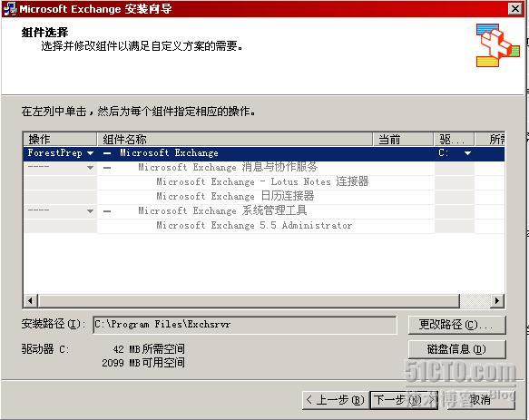This screenshot has height=420, width=529.
Task: Proceed with 下一步(N) button
Action: coord(404,400)
